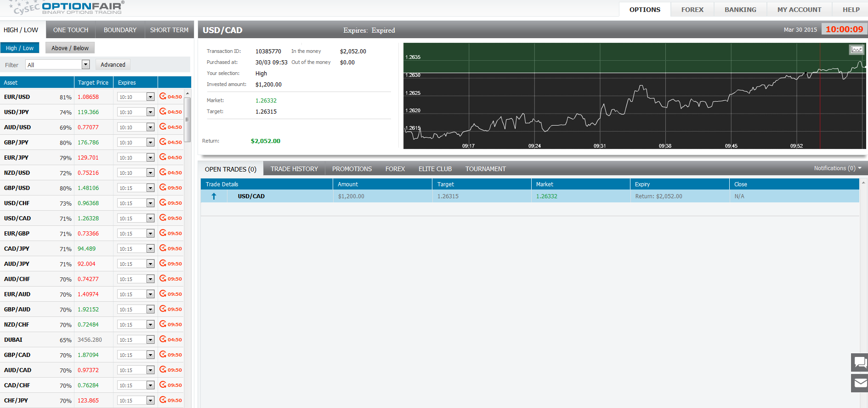Click the clock icon in AUD/JPY row

163,263
